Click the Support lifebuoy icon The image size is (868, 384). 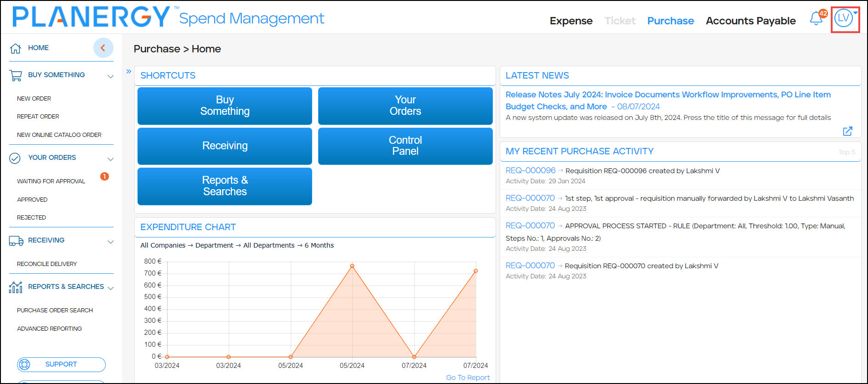tap(24, 365)
